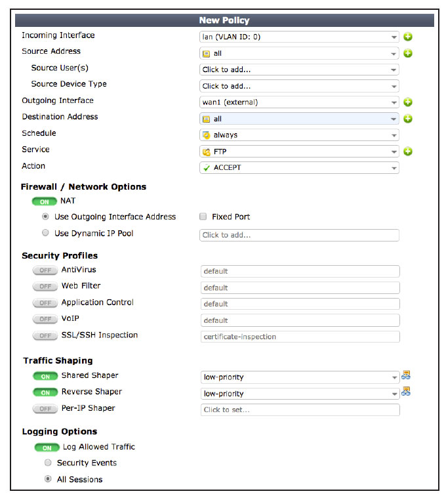
Task: Click certificate-inspection profile field
Action: click(x=300, y=337)
